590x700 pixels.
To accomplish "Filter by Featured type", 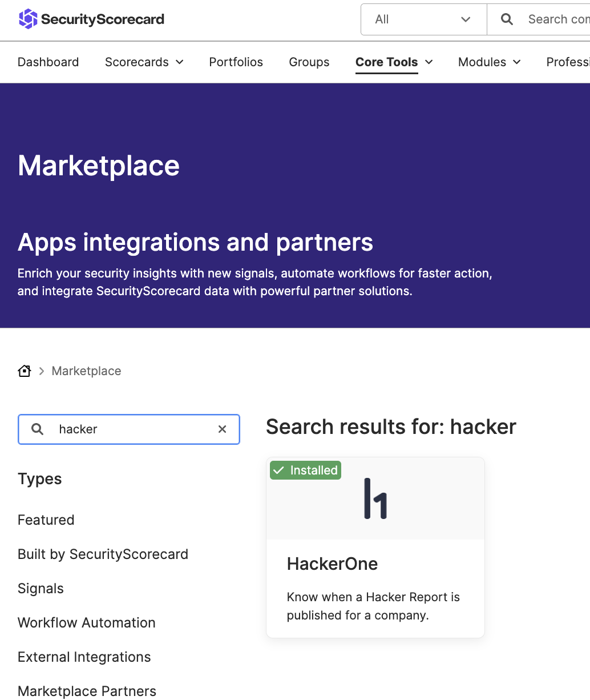I will coord(46,520).
